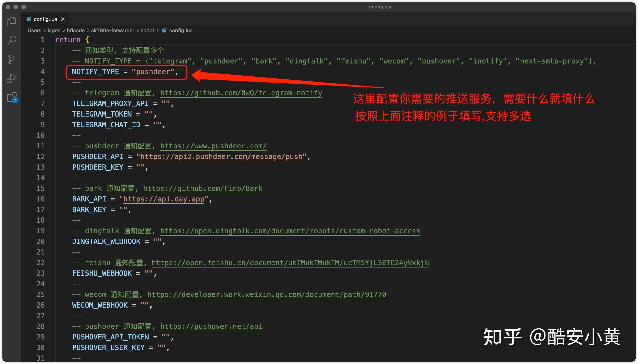Click FEISHU_WEBHOOK on line 23
Image resolution: width=638 pixels, height=364 pixels.
click(x=102, y=273)
